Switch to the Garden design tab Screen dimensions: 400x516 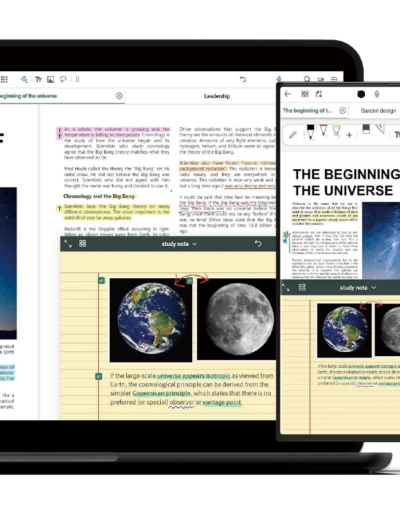(378, 111)
